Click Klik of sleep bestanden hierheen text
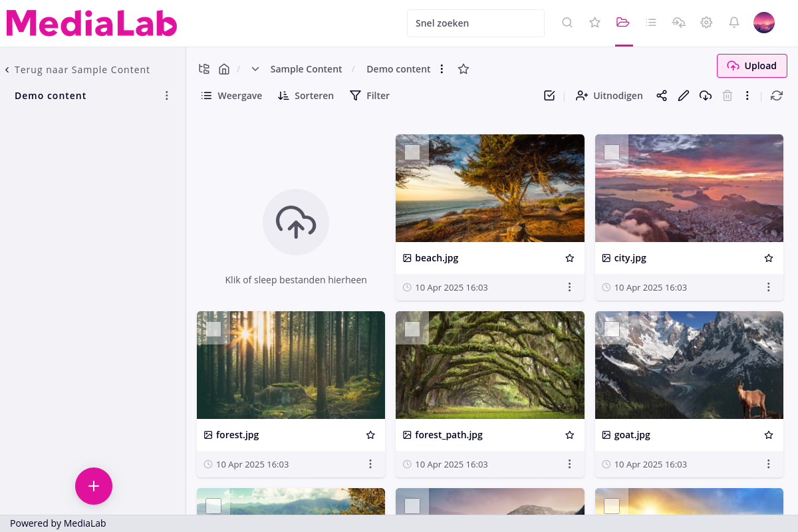The height and width of the screenshot is (532, 798). 296,280
